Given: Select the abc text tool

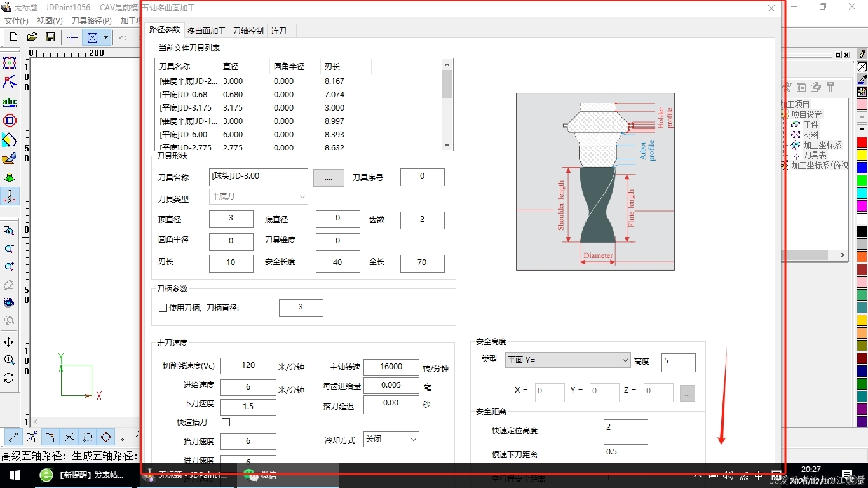Looking at the screenshot, I should point(10,102).
